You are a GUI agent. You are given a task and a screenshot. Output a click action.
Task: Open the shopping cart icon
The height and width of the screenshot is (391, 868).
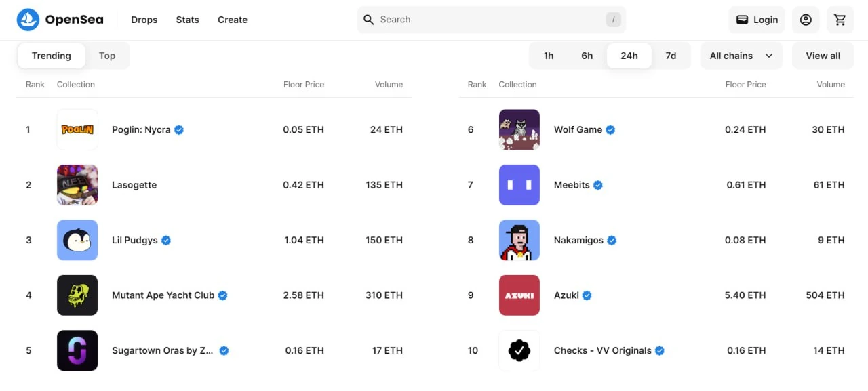point(840,20)
